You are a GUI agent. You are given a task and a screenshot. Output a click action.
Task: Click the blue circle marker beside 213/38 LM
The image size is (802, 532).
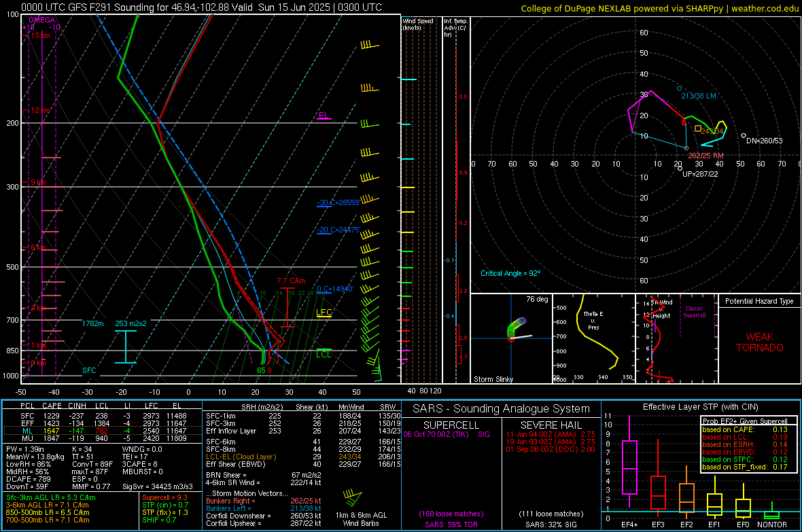click(679, 88)
